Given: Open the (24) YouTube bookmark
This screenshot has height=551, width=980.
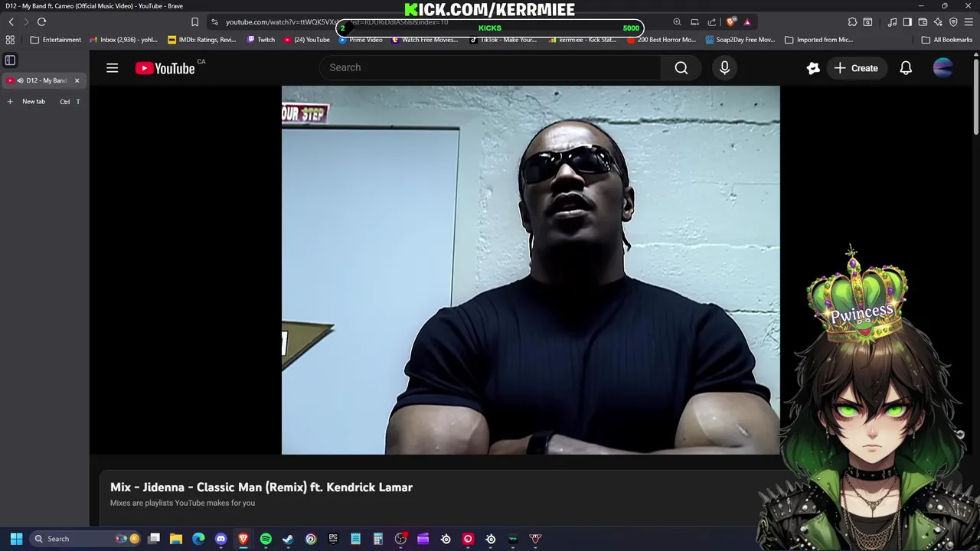Looking at the screenshot, I should 306,40.
